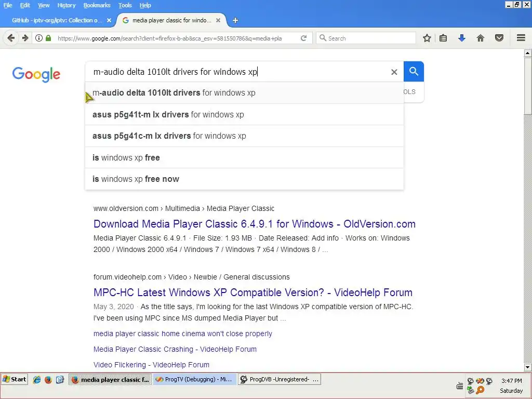The height and width of the screenshot is (399, 532).
Task: Focus the Firefox Search box
Action: click(366, 38)
